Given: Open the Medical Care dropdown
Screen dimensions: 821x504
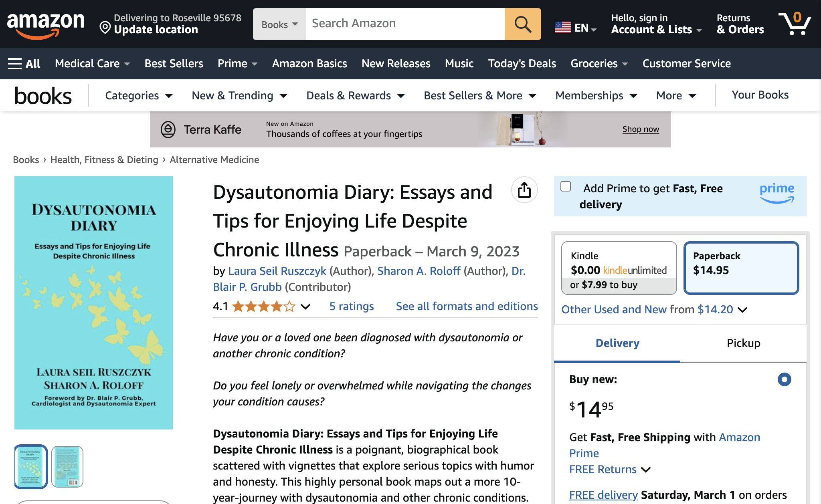Looking at the screenshot, I should 92,64.
